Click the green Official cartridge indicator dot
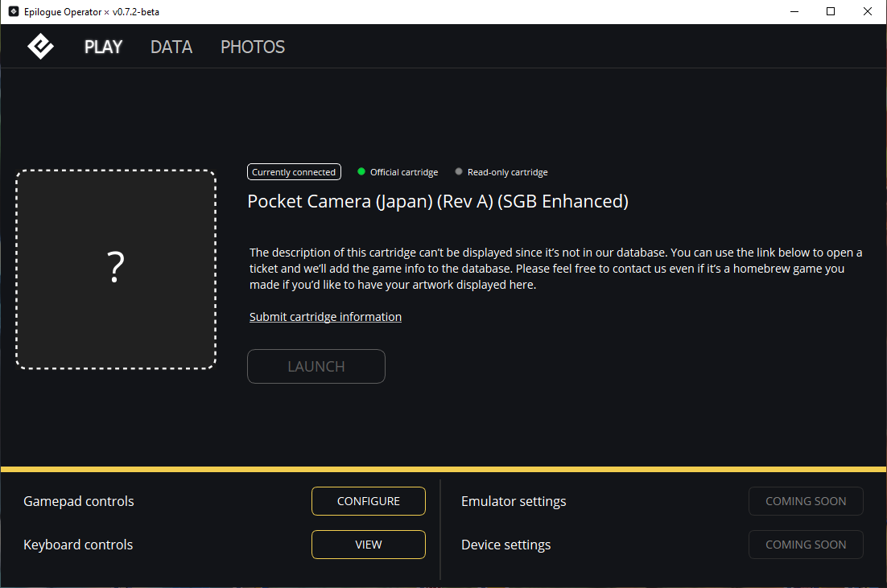The width and height of the screenshot is (887, 588). pyautogui.click(x=361, y=171)
